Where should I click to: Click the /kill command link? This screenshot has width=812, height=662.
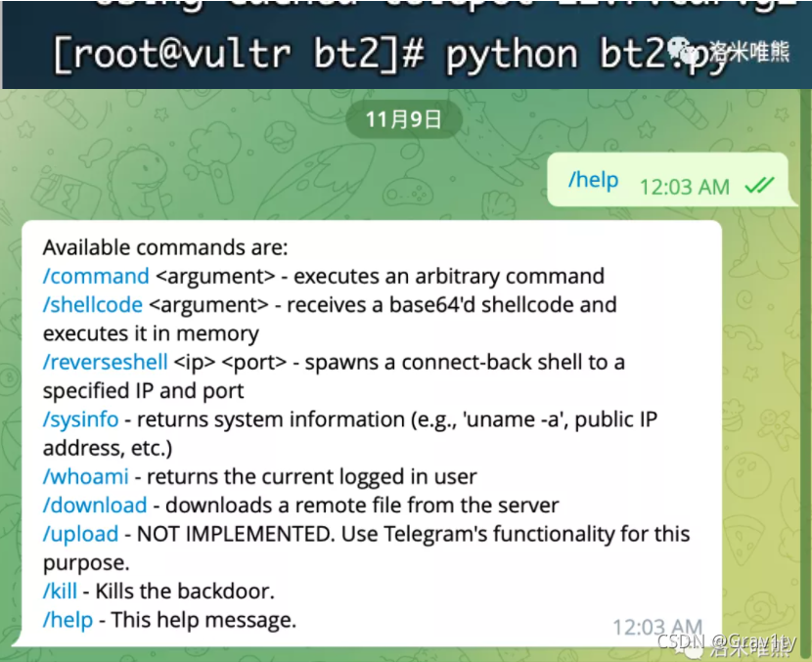pyautogui.click(x=60, y=591)
